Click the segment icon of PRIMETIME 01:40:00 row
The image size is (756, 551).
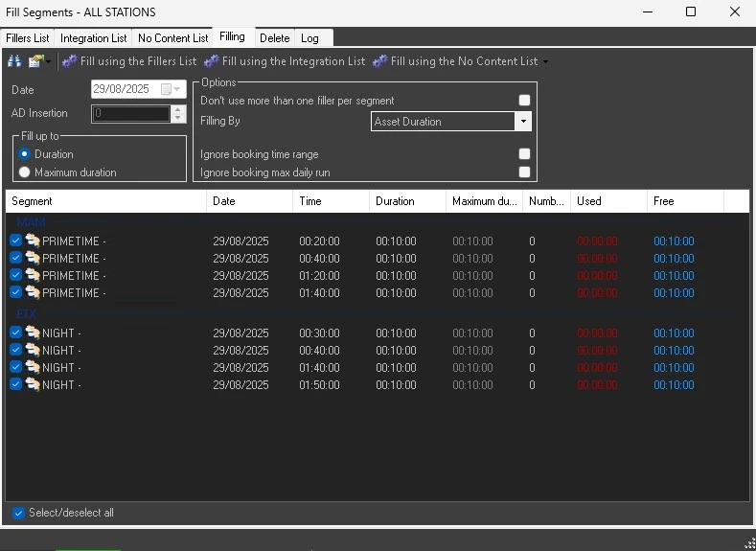[x=32, y=293]
